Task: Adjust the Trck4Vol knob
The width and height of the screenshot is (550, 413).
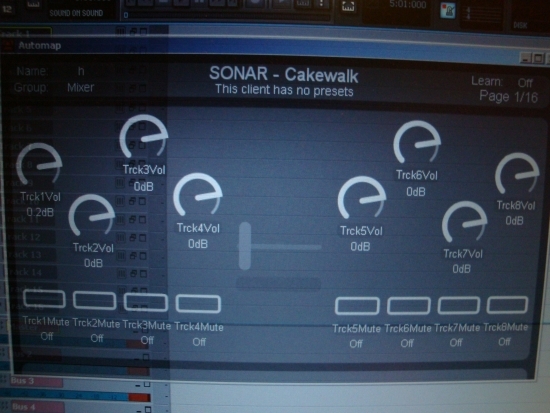Action: point(198,194)
